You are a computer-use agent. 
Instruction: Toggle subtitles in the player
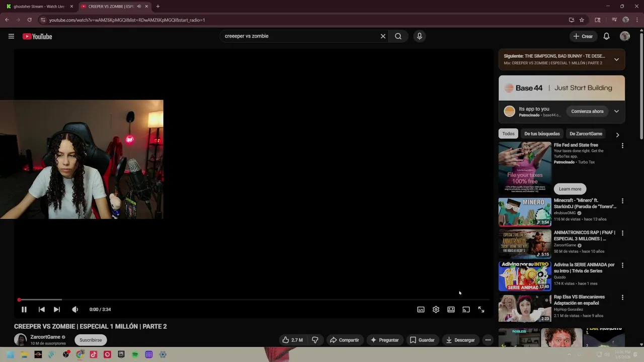pos(421,310)
